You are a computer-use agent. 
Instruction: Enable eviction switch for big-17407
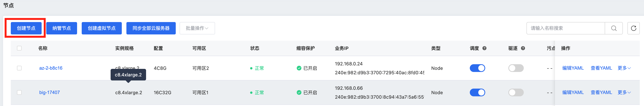[x=515, y=92]
